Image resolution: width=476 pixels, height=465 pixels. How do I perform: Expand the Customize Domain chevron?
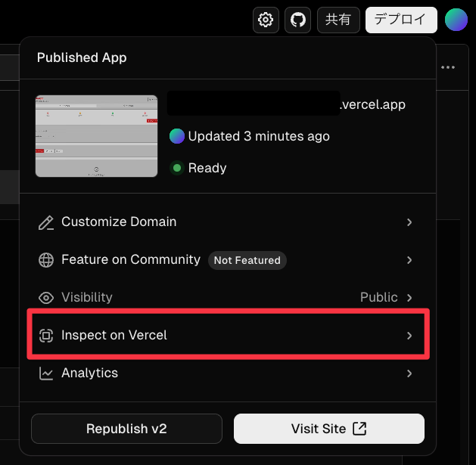tap(409, 222)
